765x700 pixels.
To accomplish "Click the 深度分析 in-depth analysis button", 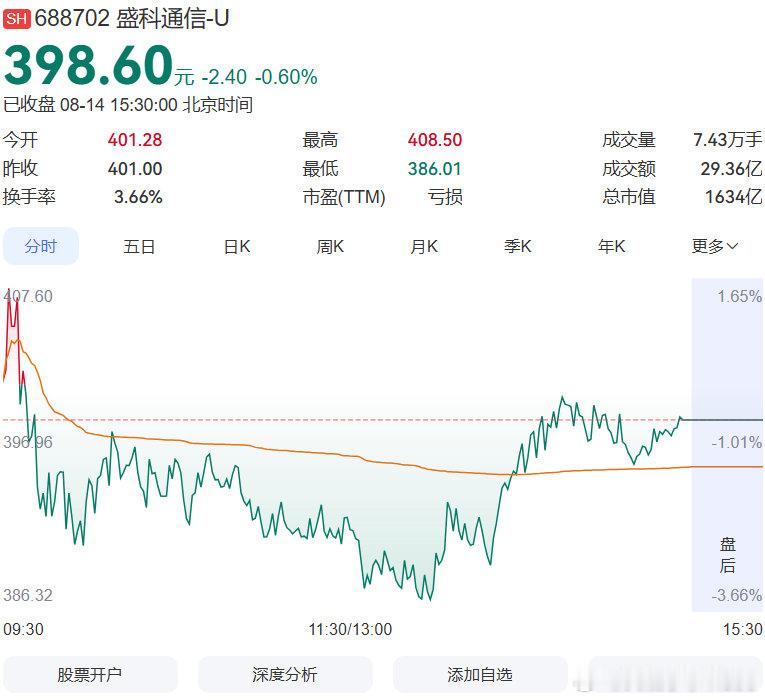I will (285, 675).
